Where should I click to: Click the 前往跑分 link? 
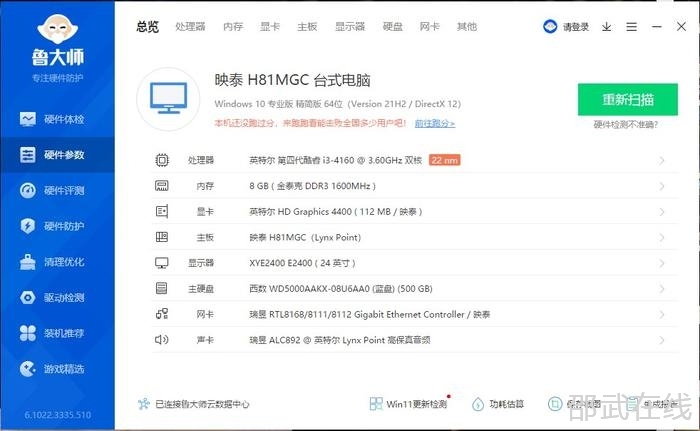click(x=434, y=124)
